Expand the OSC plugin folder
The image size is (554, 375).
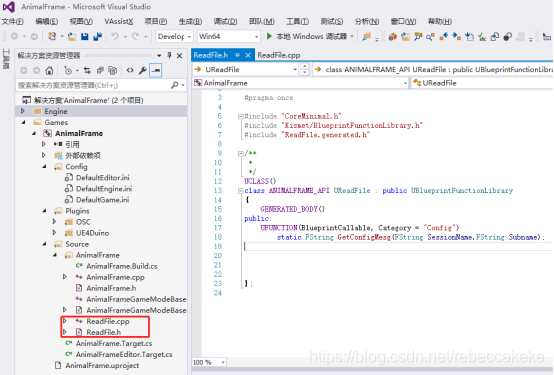coord(54,222)
